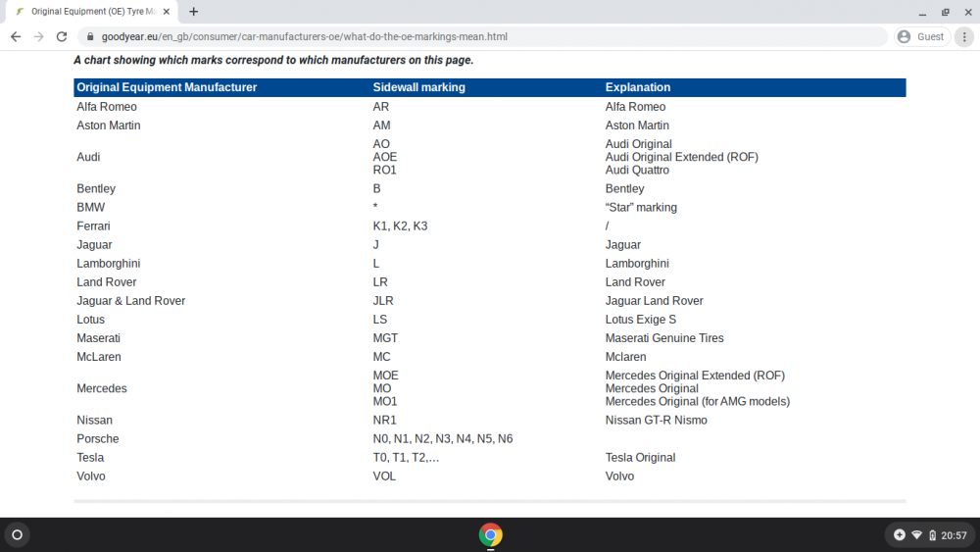The image size is (980, 552).
Task: Click Maserati manufacturer cell
Action: point(98,339)
